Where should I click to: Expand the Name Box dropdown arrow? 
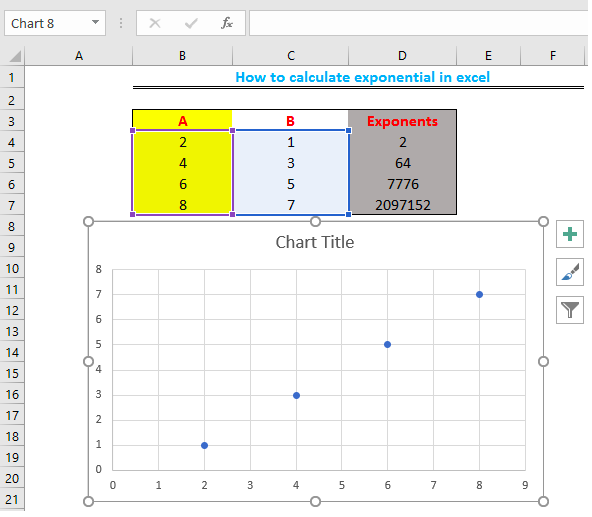(x=96, y=23)
